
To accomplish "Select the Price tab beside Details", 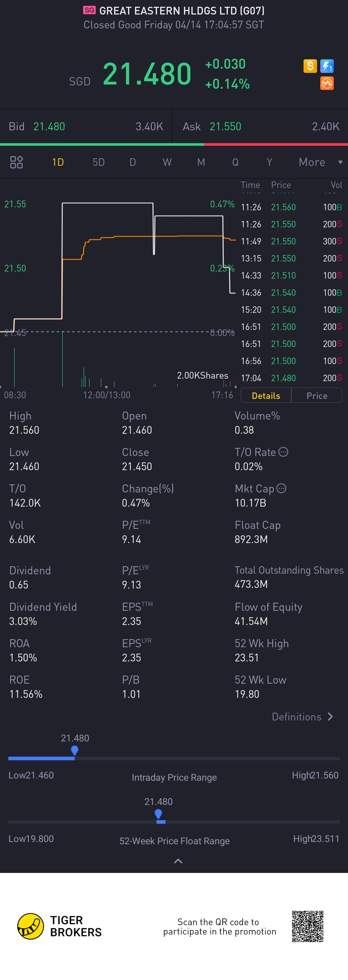I will [317, 396].
